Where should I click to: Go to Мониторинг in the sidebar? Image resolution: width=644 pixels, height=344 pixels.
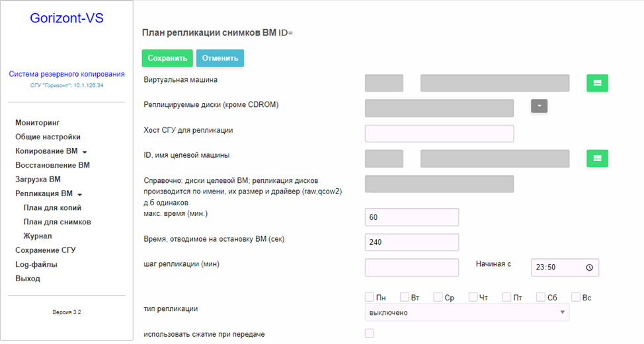point(38,123)
